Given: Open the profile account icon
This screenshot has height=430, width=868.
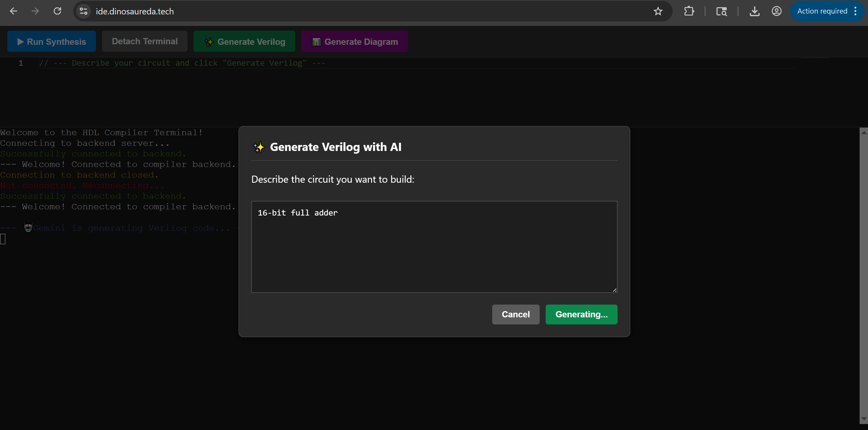Looking at the screenshot, I should pos(776,11).
